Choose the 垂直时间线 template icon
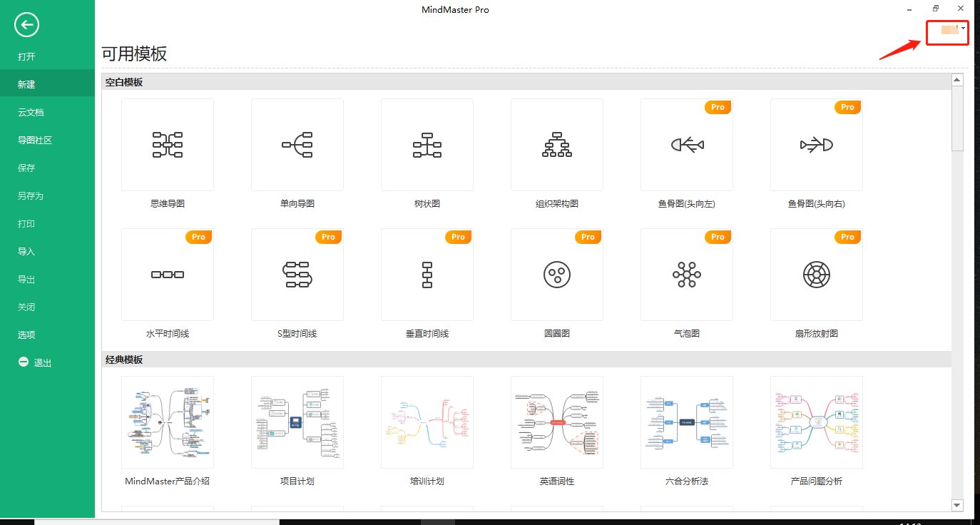The width and height of the screenshot is (980, 525). pos(427,275)
